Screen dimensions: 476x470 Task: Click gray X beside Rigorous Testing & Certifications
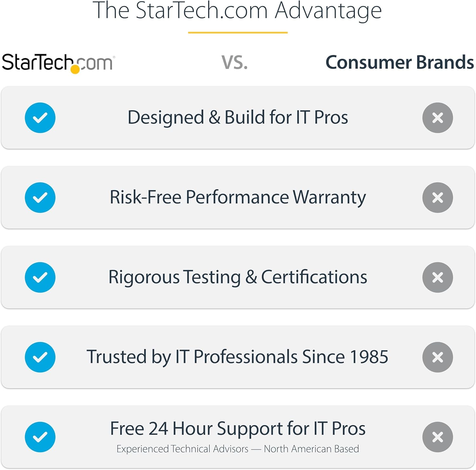[x=437, y=277]
